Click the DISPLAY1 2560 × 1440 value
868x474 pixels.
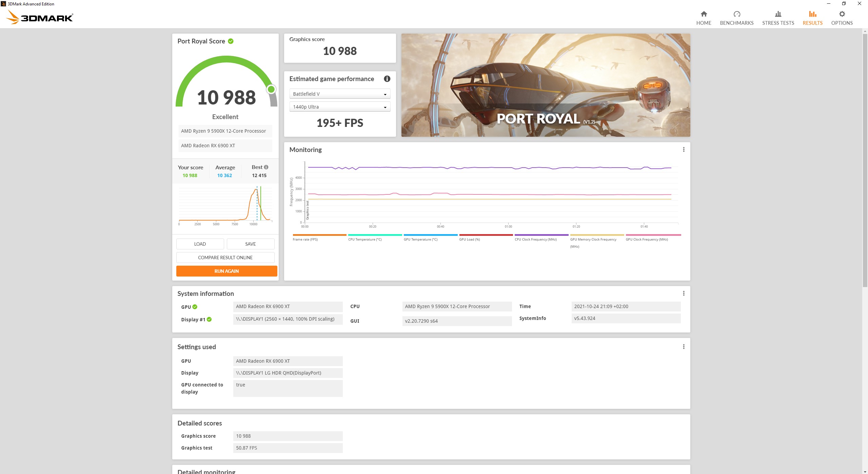click(x=288, y=319)
